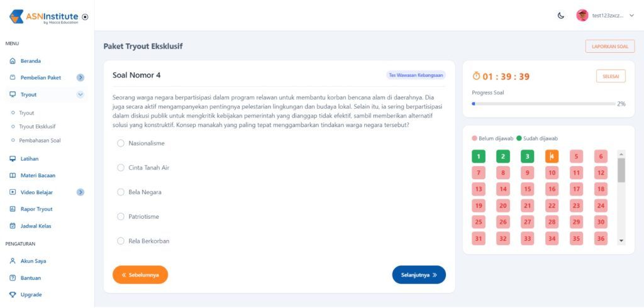
Task: Click the Beranda home icon
Action: [13, 61]
